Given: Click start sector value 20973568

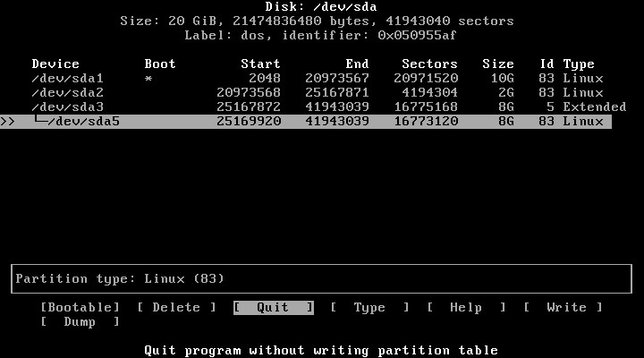Looking at the screenshot, I should pyautogui.click(x=249, y=92).
